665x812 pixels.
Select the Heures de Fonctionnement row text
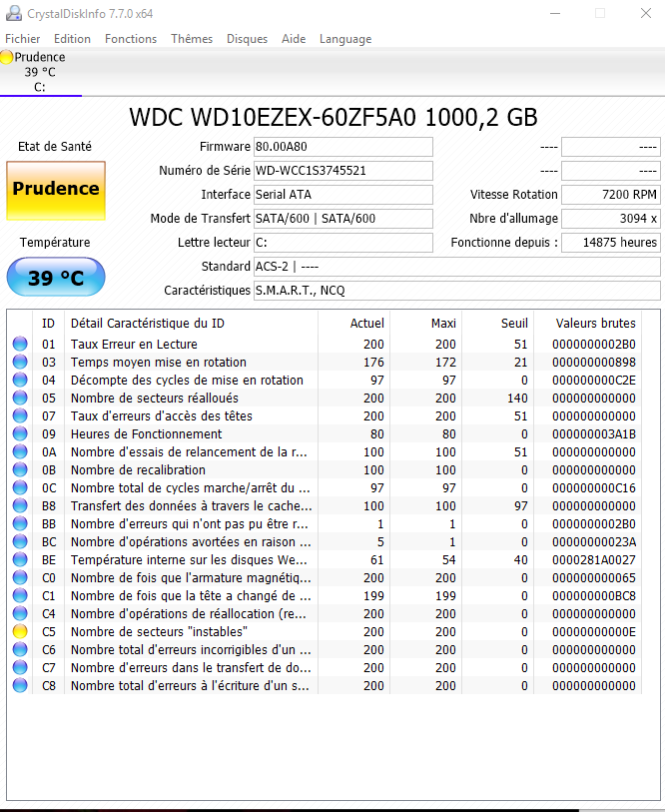(x=147, y=433)
